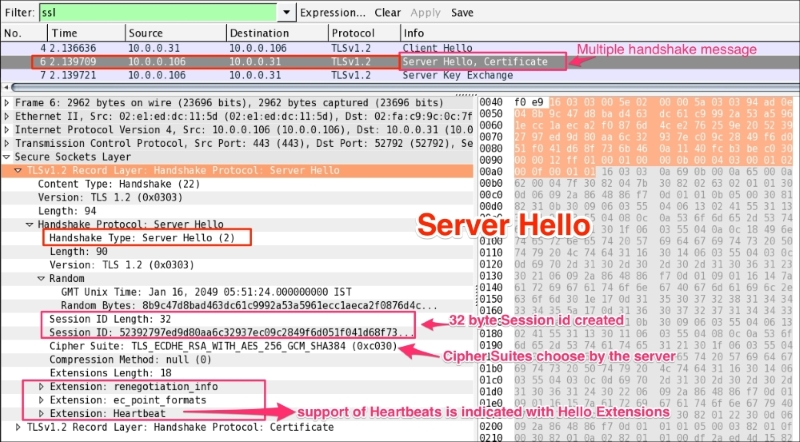Clear the display filter

coord(388,13)
